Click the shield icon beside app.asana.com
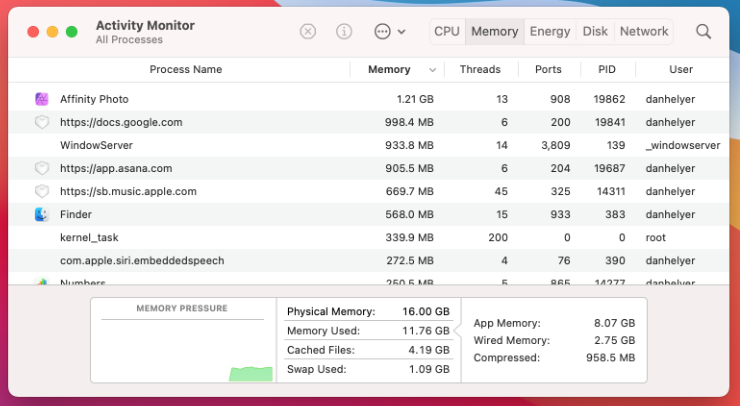Viewport: 740px width, 406px height. point(42,168)
